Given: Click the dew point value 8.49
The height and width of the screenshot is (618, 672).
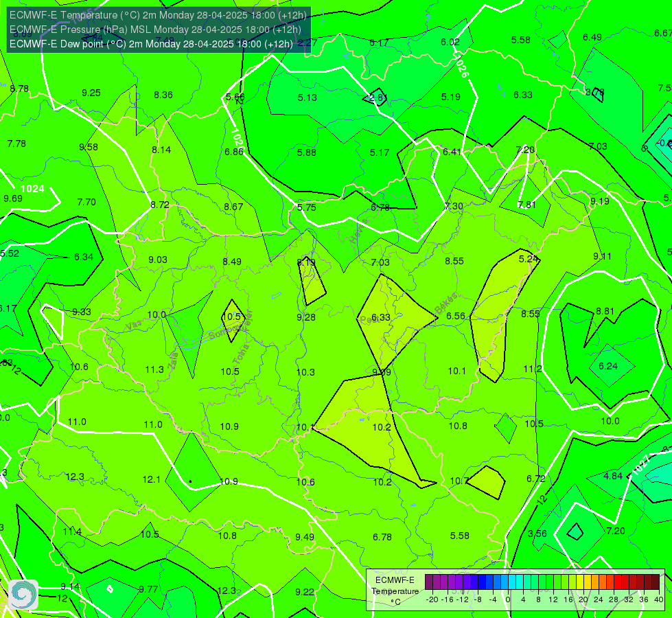Looking at the screenshot, I should [x=232, y=262].
